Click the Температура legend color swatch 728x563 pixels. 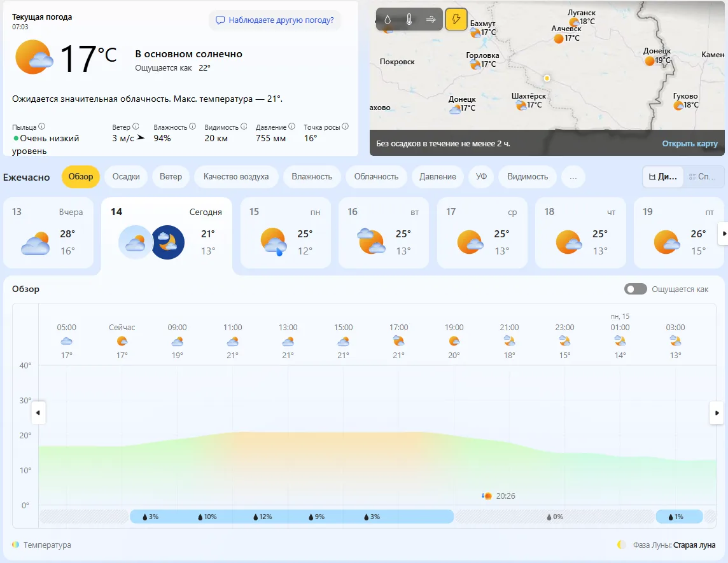tap(16, 545)
